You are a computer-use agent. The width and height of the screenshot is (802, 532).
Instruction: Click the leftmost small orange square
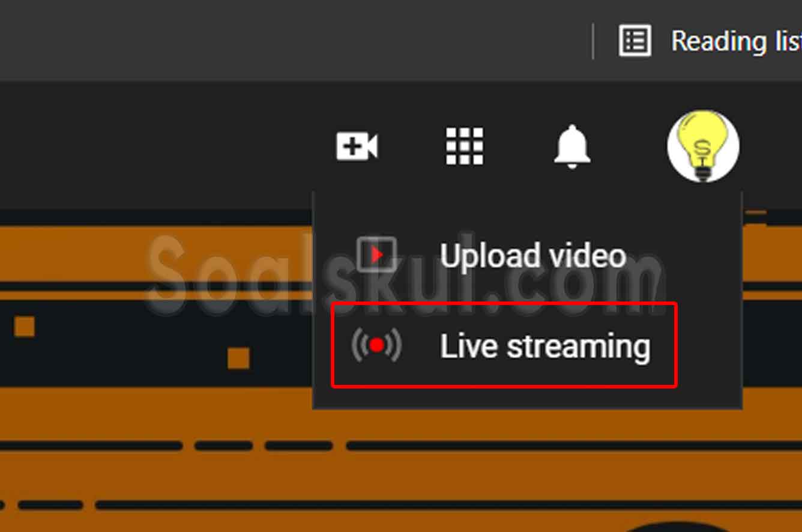point(25,327)
